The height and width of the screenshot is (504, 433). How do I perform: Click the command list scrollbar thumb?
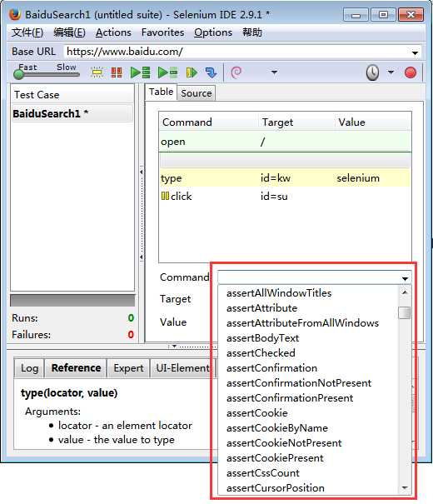click(x=405, y=312)
